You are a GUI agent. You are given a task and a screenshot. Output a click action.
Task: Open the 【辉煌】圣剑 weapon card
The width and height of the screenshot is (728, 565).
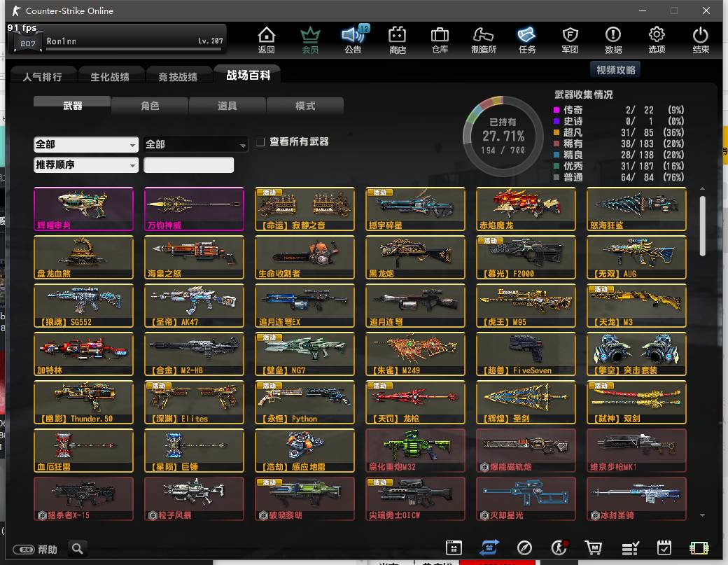click(526, 402)
